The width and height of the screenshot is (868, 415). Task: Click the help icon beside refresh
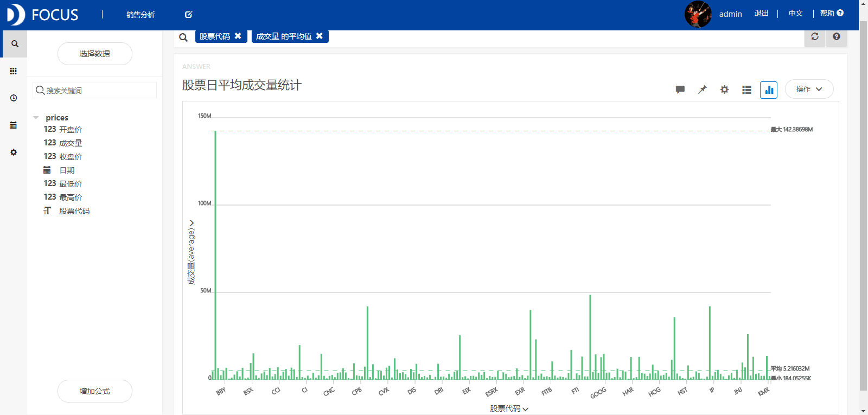(837, 36)
